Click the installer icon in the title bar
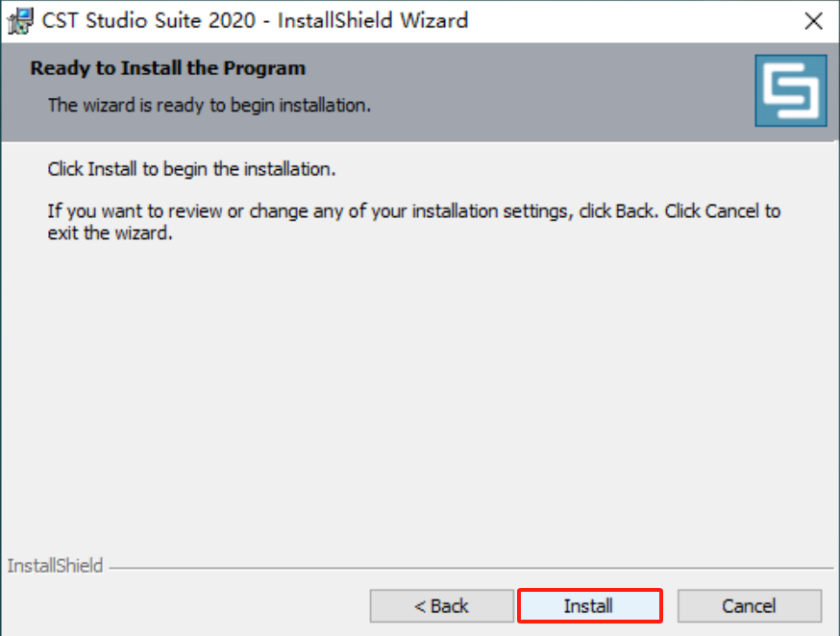840x636 pixels. 20,21
